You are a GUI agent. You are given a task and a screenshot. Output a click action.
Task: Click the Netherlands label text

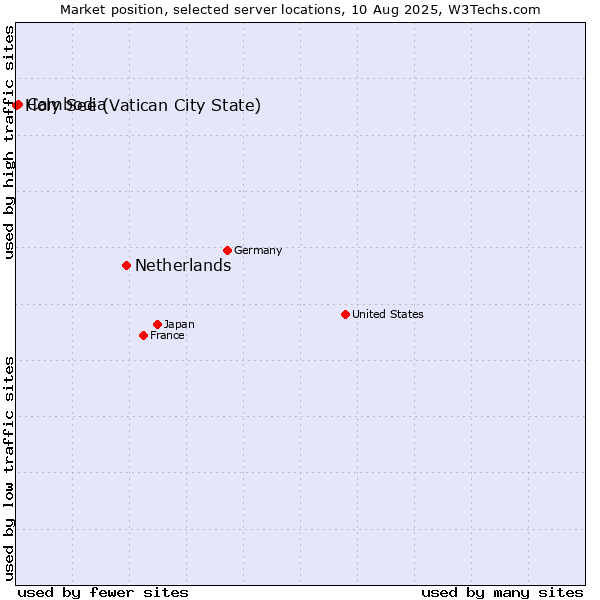(x=183, y=266)
